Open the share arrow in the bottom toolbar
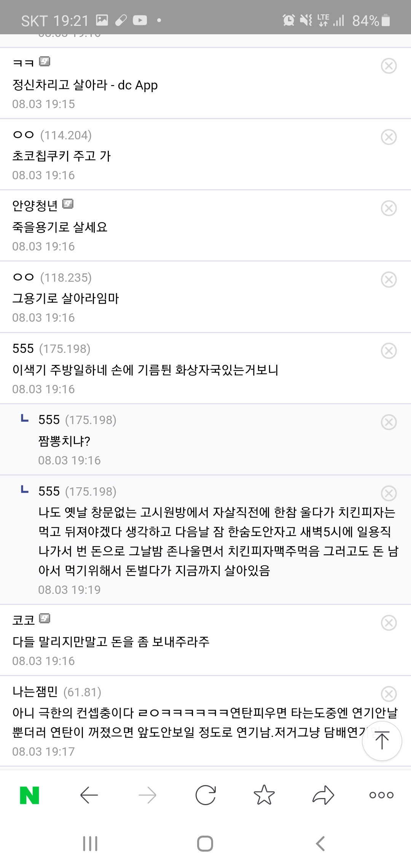The height and width of the screenshot is (868, 411). [323, 795]
